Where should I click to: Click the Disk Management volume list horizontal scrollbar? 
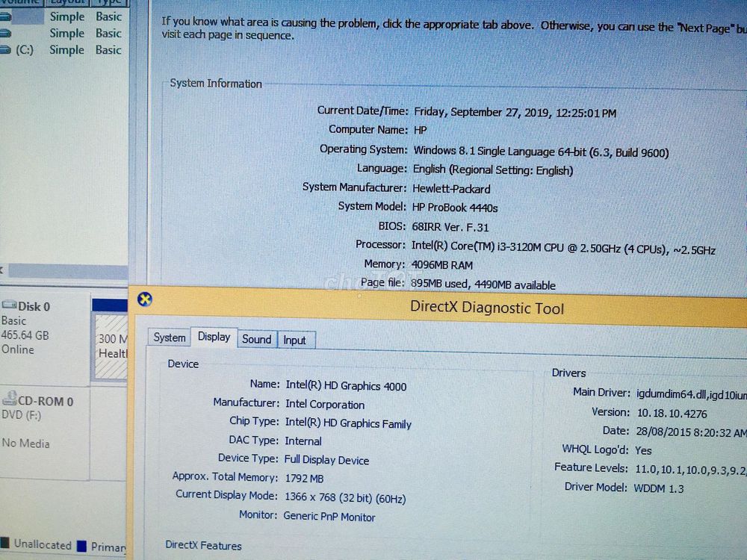tap(68, 271)
